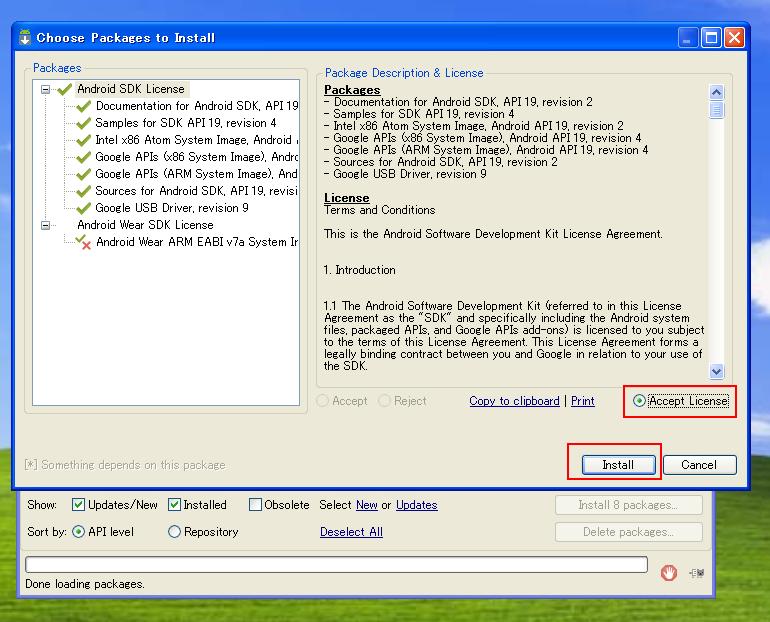
Task: Click the 'Packages' heading in description pane
Action: point(352,90)
